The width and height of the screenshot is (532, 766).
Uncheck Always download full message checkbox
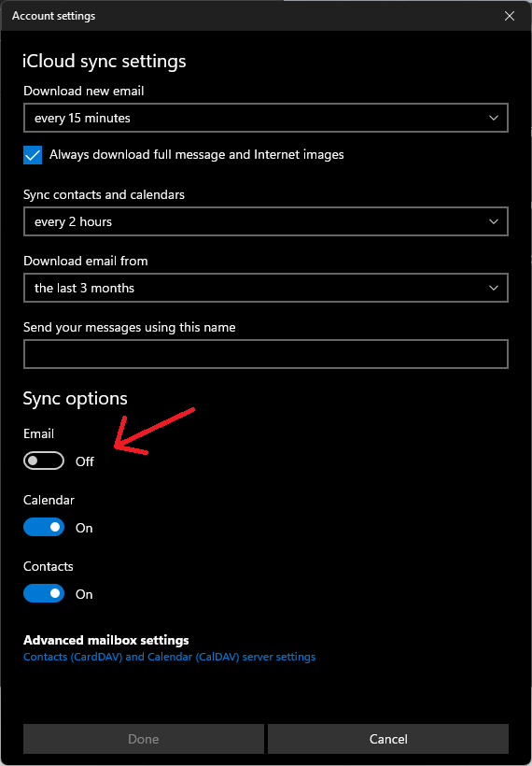(x=33, y=155)
